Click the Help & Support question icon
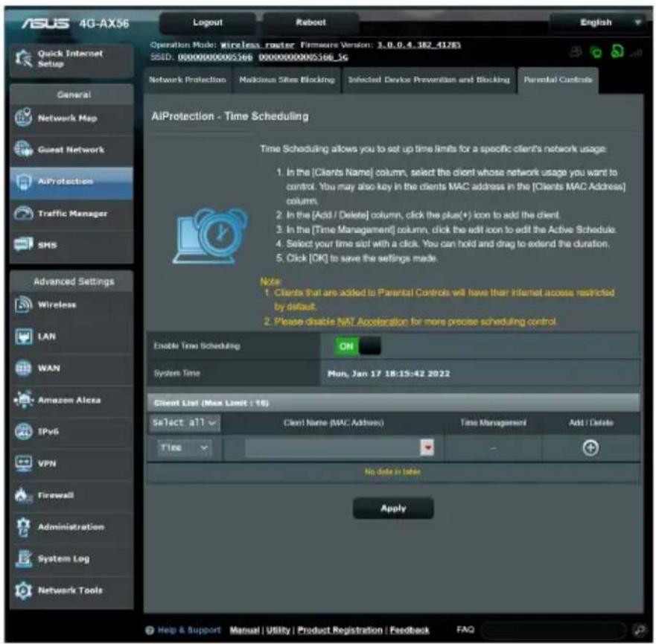 click(150, 630)
